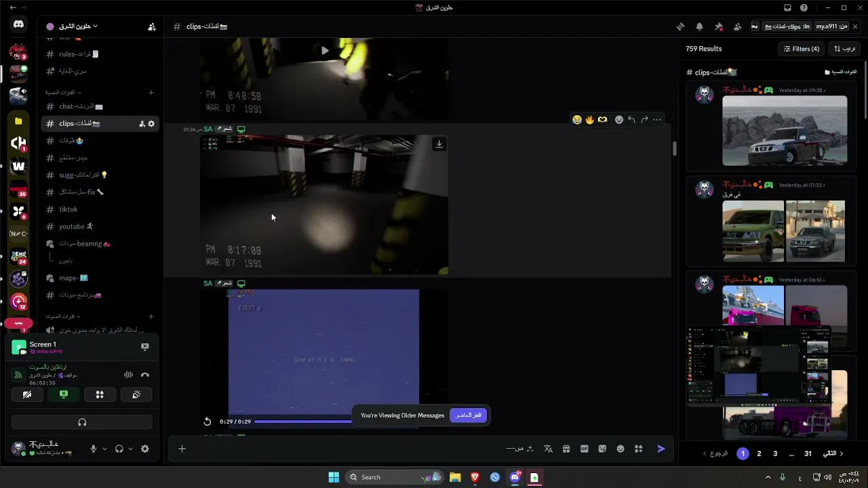The height and width of the screenshot is (488, 868).
Task: Jump to present messages button
Action: (x=468, y=415)
